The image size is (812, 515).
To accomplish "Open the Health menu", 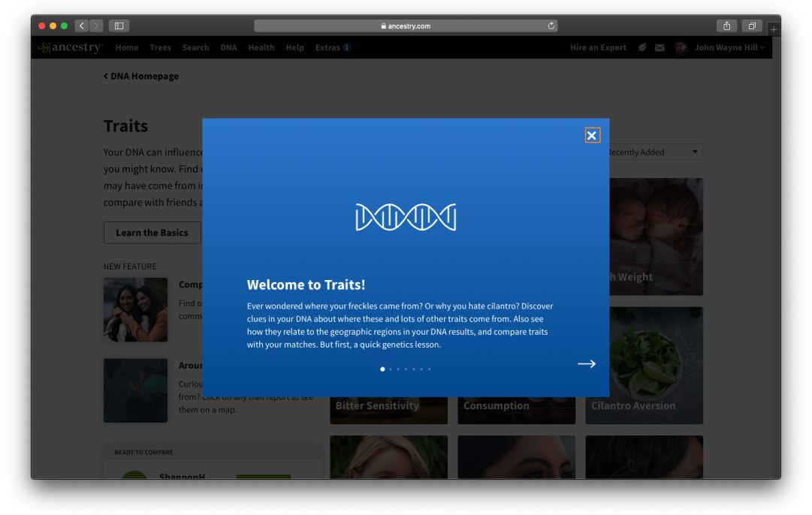I will (261, 47).
